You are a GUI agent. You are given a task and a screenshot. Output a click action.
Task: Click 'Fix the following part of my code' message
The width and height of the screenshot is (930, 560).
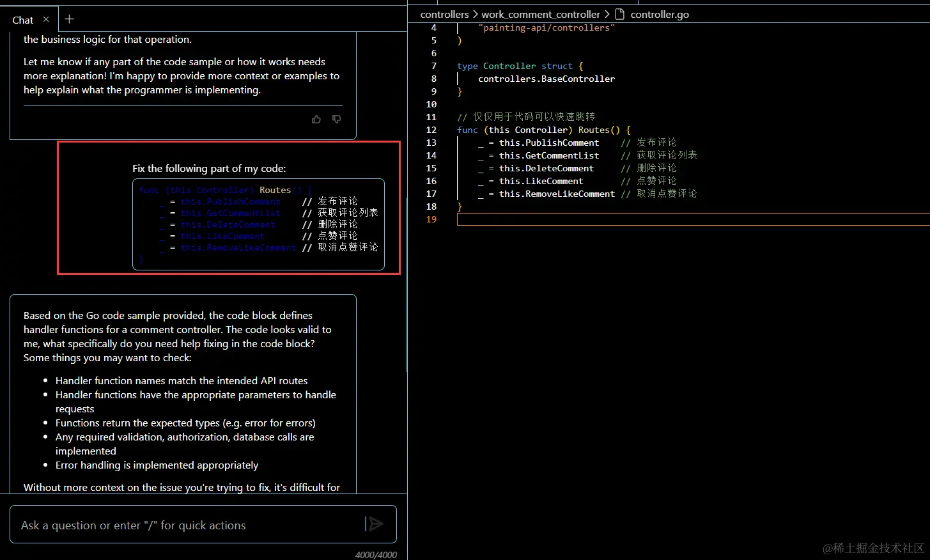click(209, 168)
